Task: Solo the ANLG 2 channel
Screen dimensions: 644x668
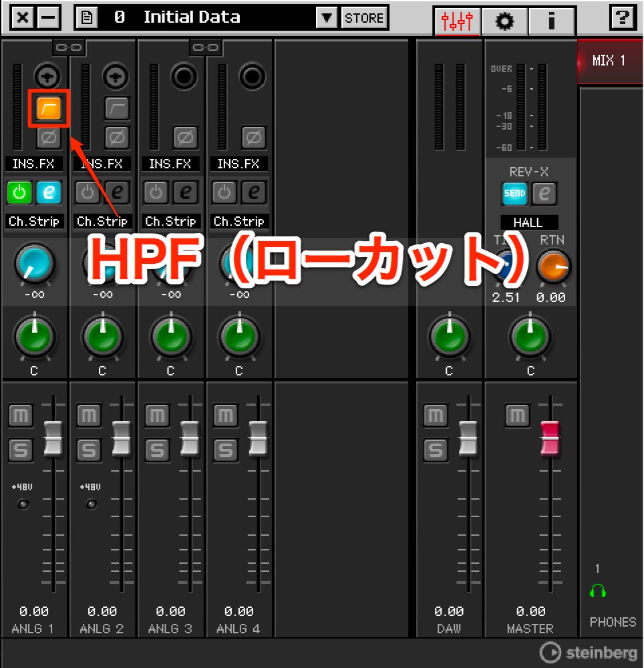Action: coord(89,450)
